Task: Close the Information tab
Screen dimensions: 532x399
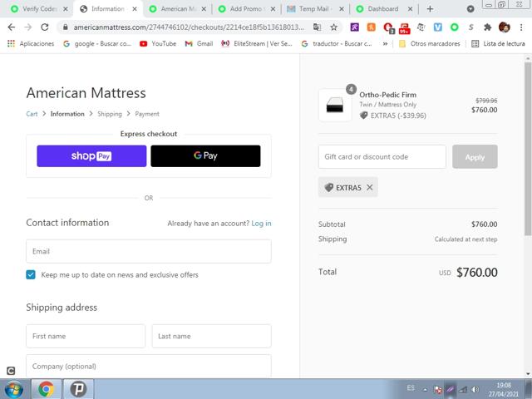Action: tap(135, 9)
